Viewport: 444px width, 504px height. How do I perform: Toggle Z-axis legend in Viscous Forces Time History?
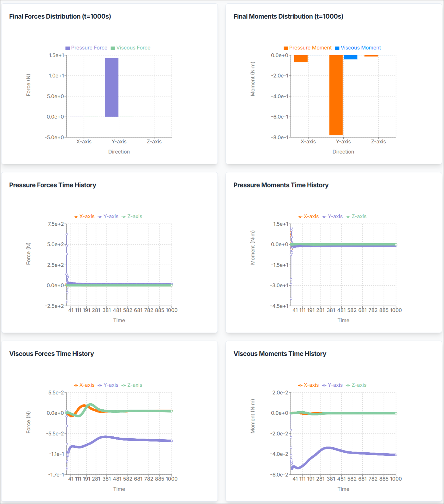[x=132, y=385]
